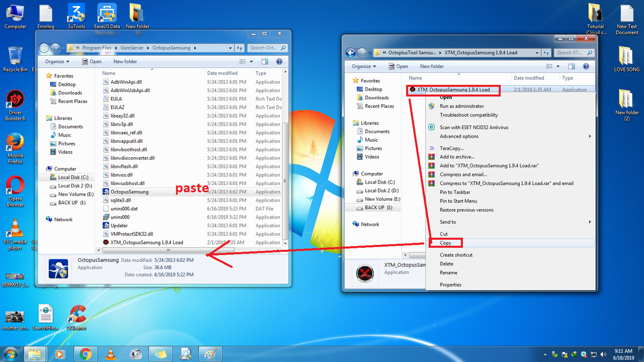
Task: Open the EaseUS Data desktop shortcut
Action: [107, 16]
